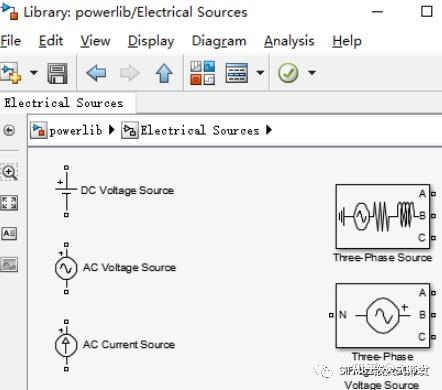This screenshot has height=390, width=442.
Task: Click the DC Voltage Source label
Action: click(127, 191)
